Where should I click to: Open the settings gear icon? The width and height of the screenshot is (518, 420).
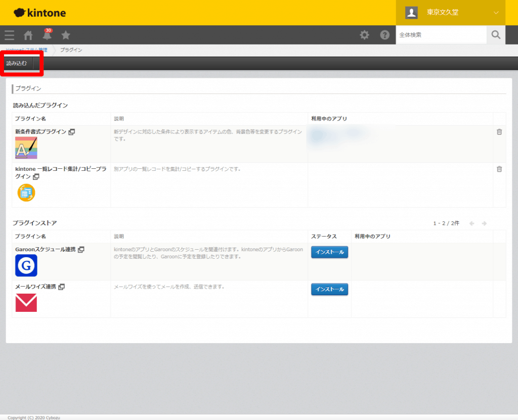tap(364, 35)
